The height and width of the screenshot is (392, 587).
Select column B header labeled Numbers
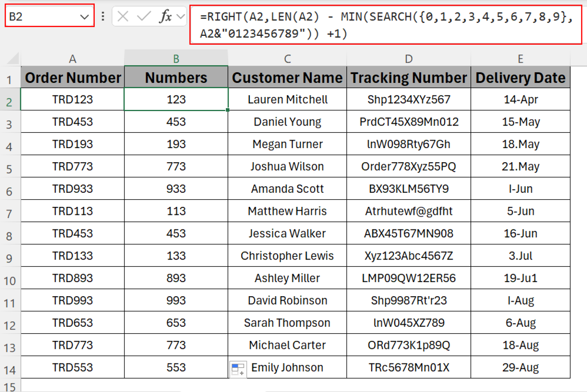176,58
